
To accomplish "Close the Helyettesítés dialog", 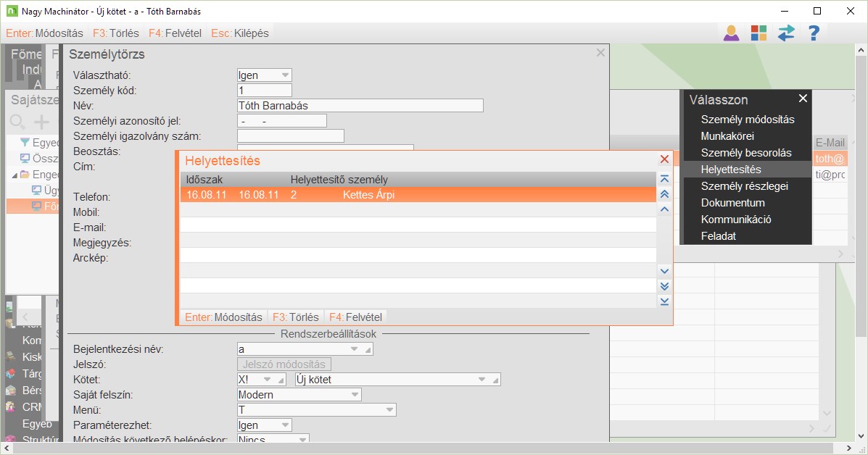I will pos(665,159).
